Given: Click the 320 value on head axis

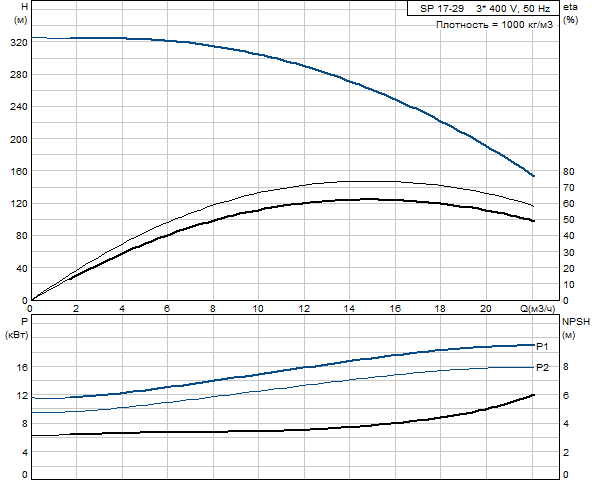Looking at the screenshot, I should click(18, 43).
